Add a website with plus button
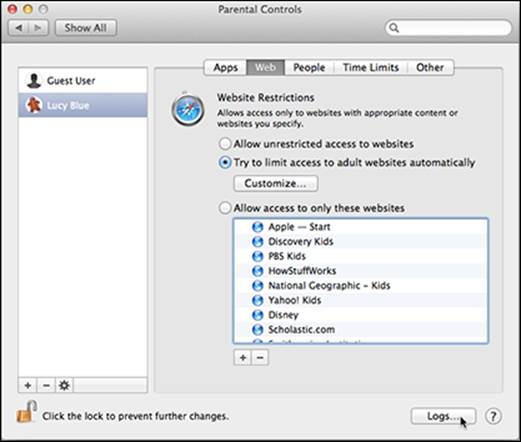 pos(243,358)
